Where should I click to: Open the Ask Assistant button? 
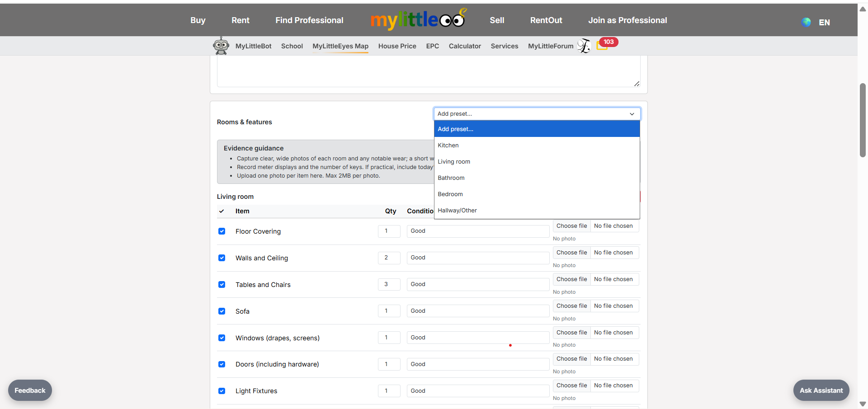[x=821, y=390]
